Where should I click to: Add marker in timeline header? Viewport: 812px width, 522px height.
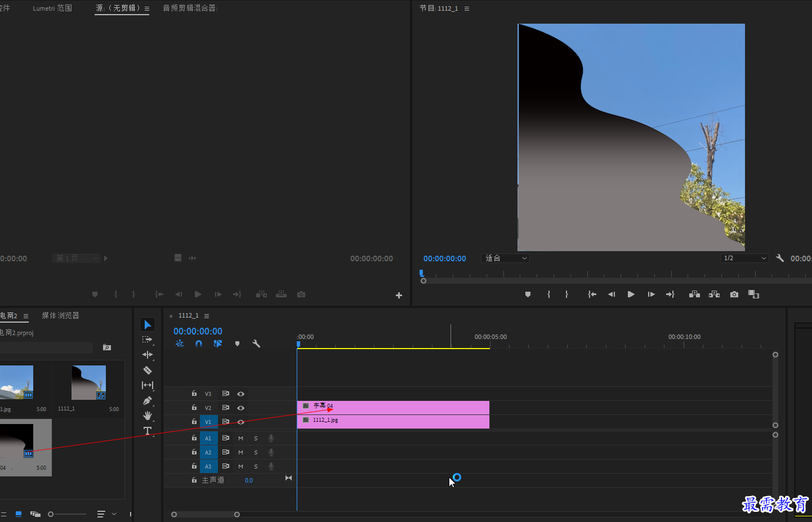click(x=237, y=343)
